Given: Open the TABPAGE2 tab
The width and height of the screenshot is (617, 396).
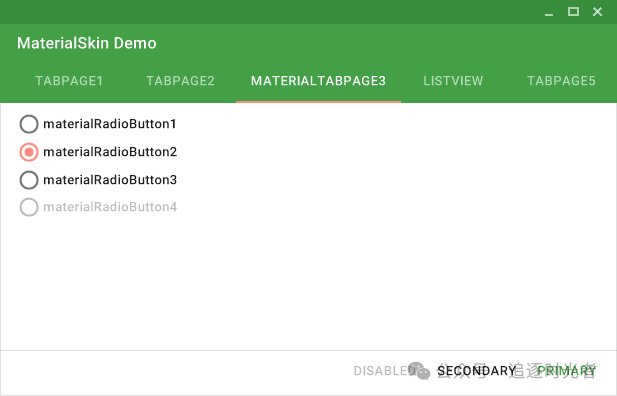Looking at the screenshot, I should [x=180, y=81].
